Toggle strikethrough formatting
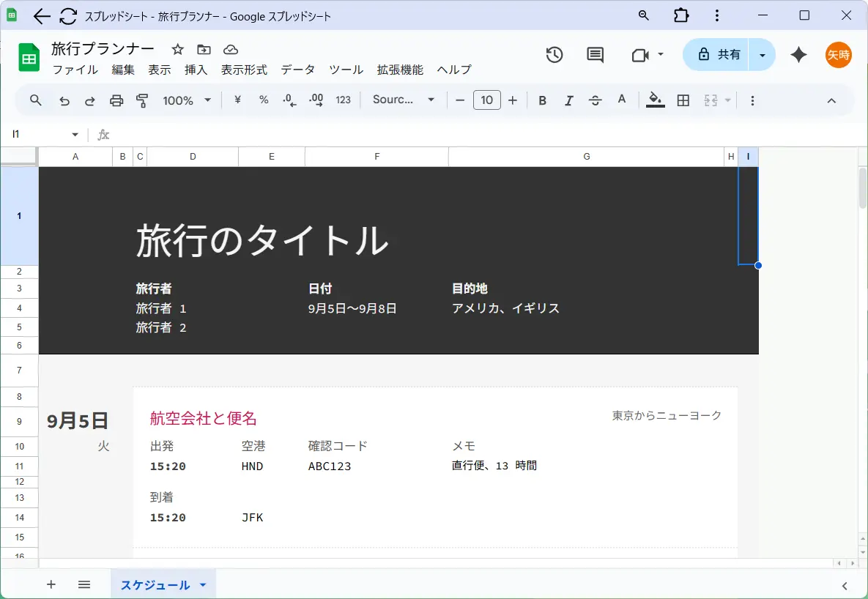The width and height of the screenshot is (868, 599). [595, 100]
